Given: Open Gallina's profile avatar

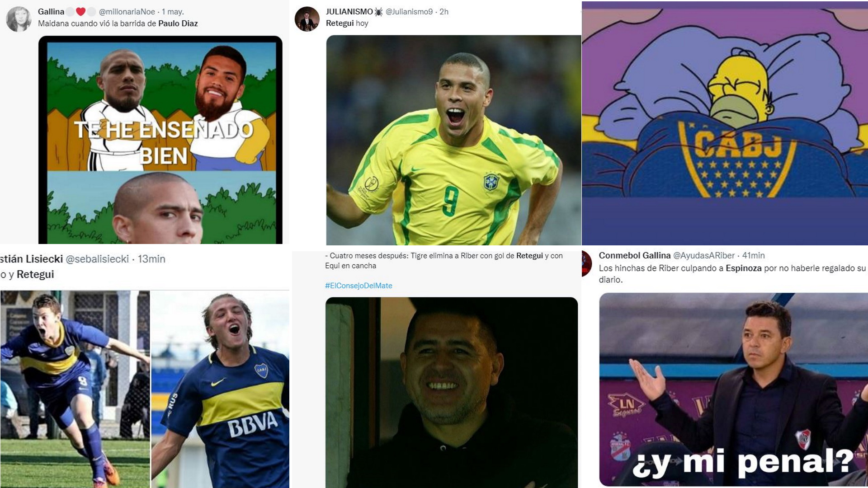Looking at the screenshot, I should (18, 19).
